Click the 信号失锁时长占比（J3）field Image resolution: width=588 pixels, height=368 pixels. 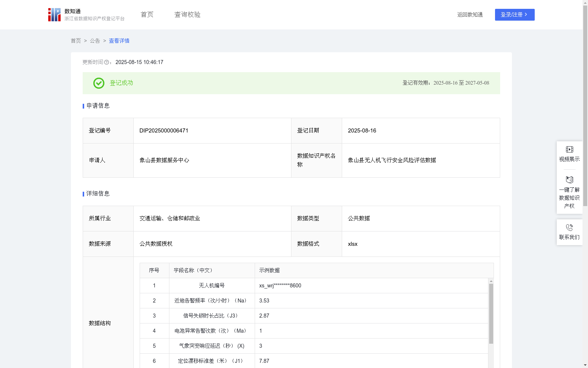pos(212,316)
